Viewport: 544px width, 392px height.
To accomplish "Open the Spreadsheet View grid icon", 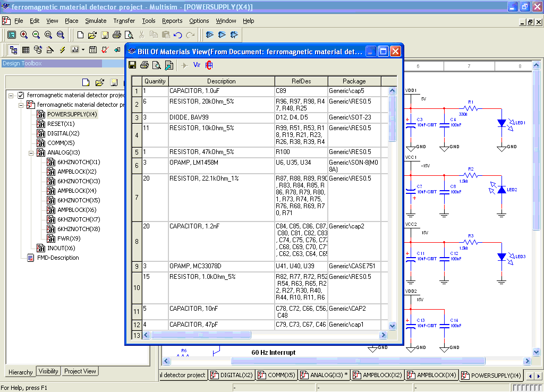I will 25,50.
